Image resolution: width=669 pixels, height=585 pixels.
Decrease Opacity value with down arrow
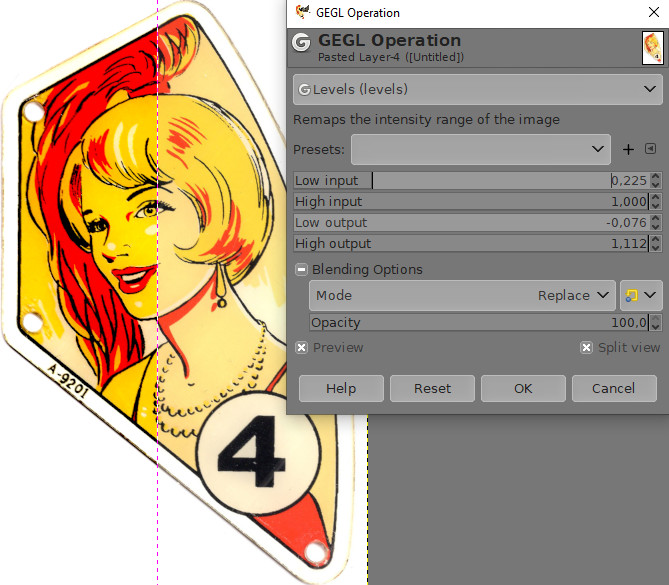pos(656,327)
